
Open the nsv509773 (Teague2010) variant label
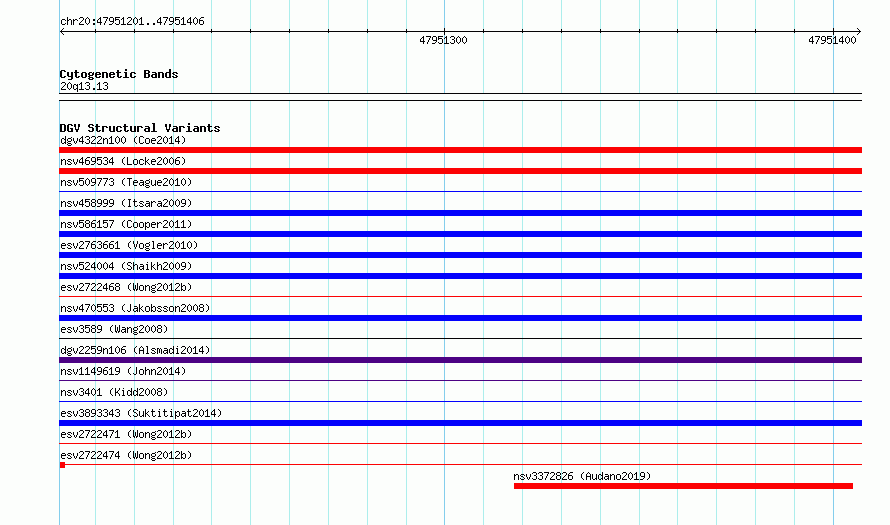pos(126,182)
